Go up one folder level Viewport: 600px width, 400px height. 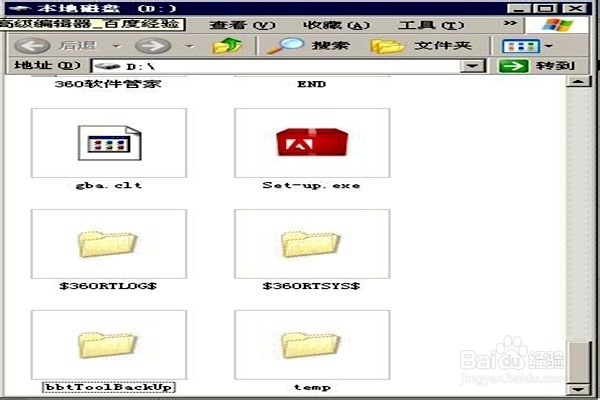tap(227, 46)
